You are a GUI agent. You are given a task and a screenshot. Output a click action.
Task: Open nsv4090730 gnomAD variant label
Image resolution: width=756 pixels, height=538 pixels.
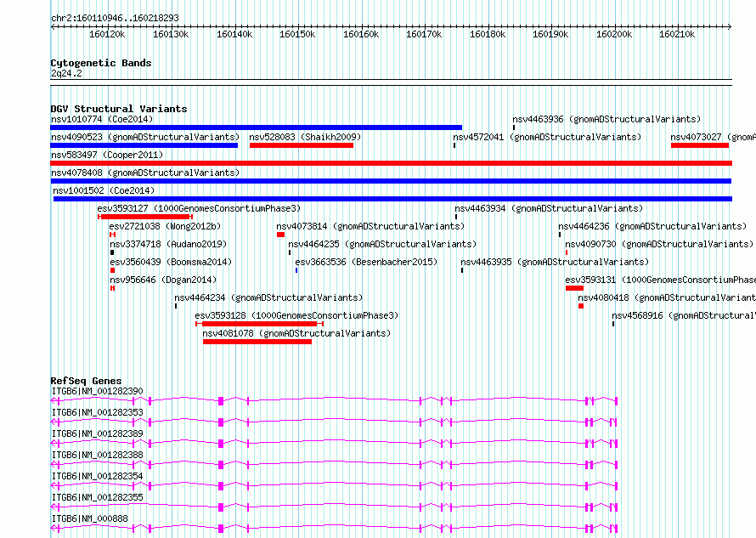(x=659, y=244)
